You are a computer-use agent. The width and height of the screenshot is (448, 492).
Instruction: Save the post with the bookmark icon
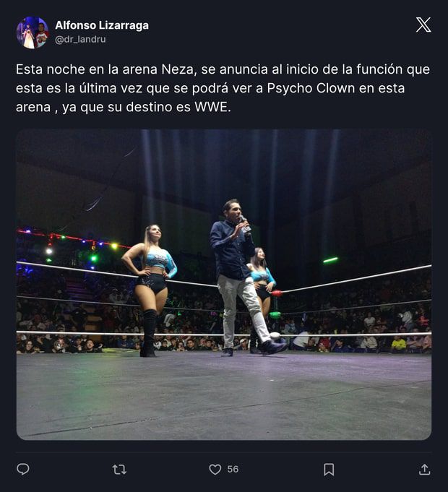tap(329, 470)
